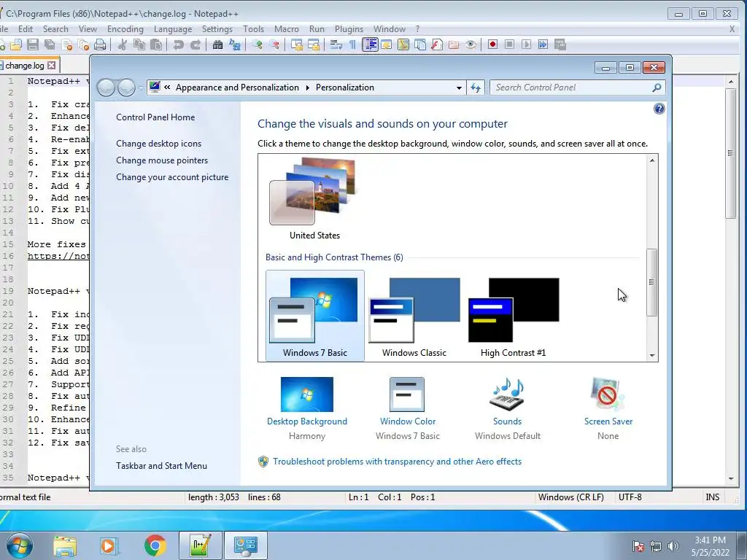Open the Windows Start button

click(x=19, y=545)
